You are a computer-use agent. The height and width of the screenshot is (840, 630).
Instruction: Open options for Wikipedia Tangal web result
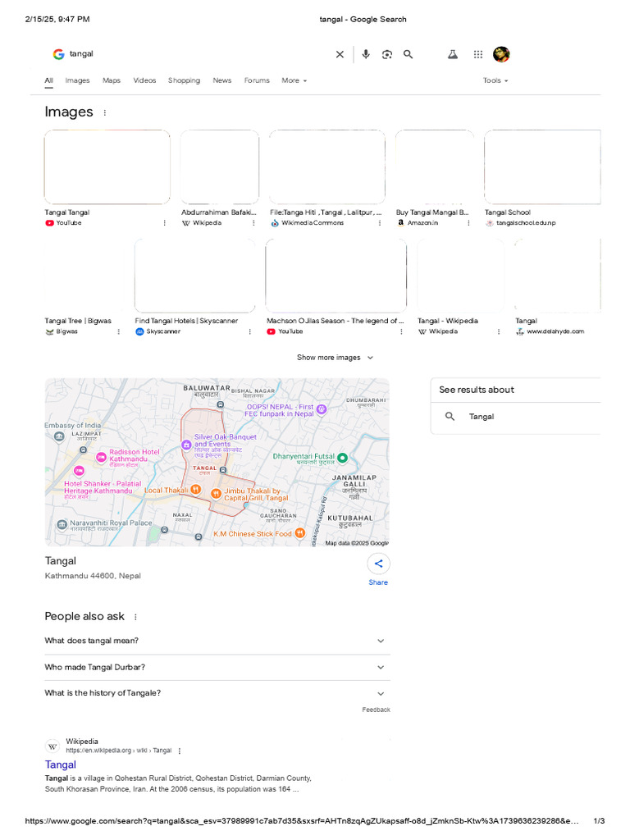[x=180, y=751]
